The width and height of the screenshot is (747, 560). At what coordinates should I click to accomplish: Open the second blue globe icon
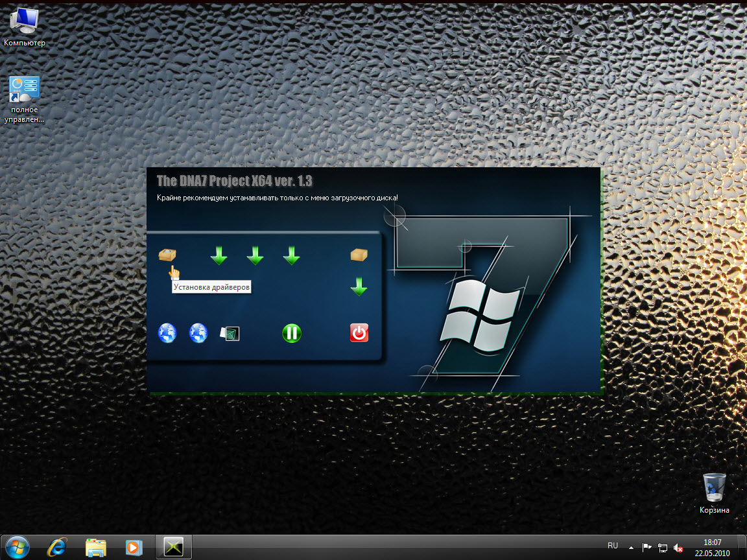click(198, 333)
